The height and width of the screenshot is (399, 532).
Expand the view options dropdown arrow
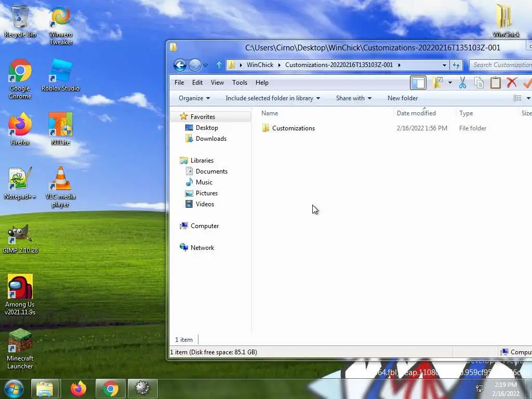(x=528, y=98)
